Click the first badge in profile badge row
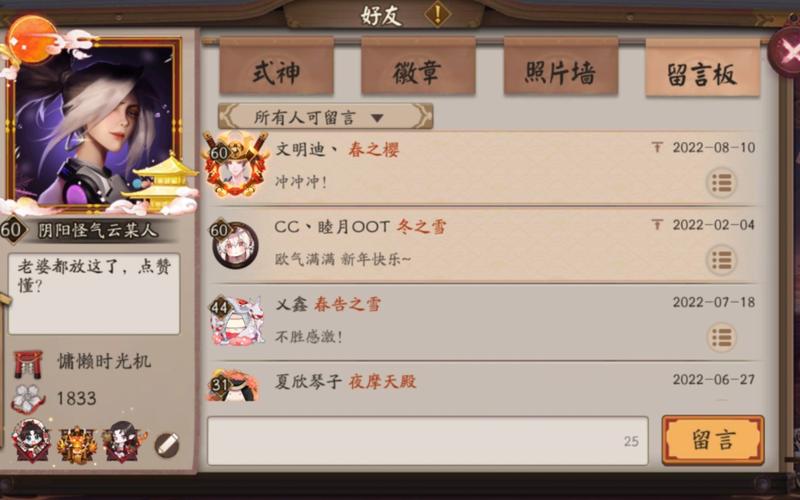Image resolution: width=800 pixels, height=500 pixels. [x=32, y=441]
